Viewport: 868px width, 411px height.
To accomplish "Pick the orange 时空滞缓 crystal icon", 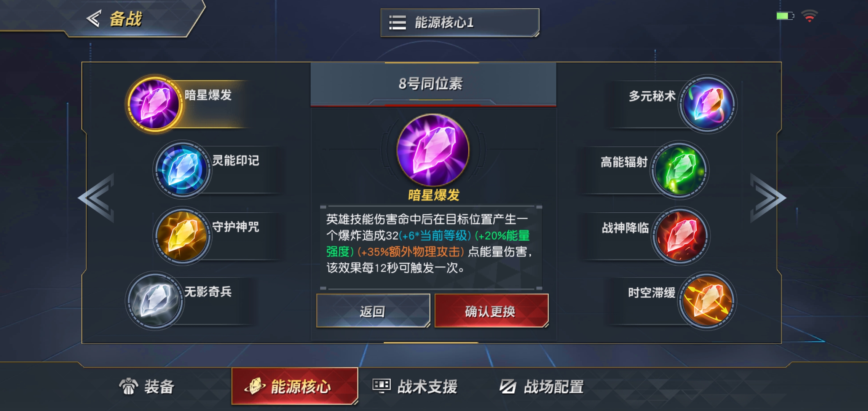I will pos(708,301).
